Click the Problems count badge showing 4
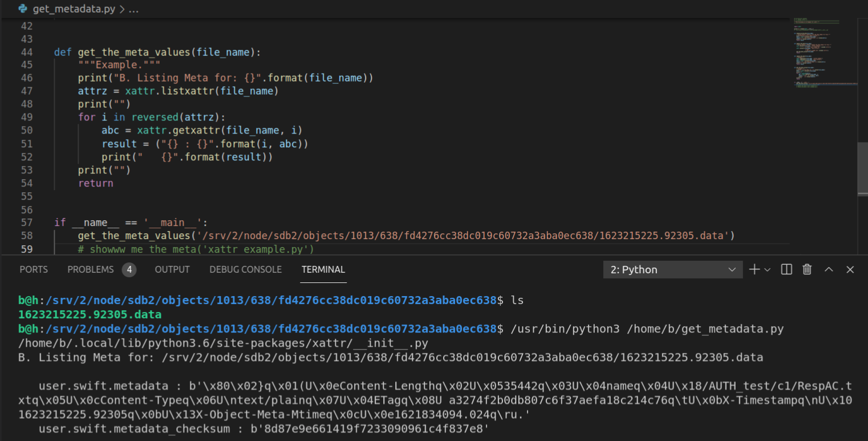 tap(129, 270)
